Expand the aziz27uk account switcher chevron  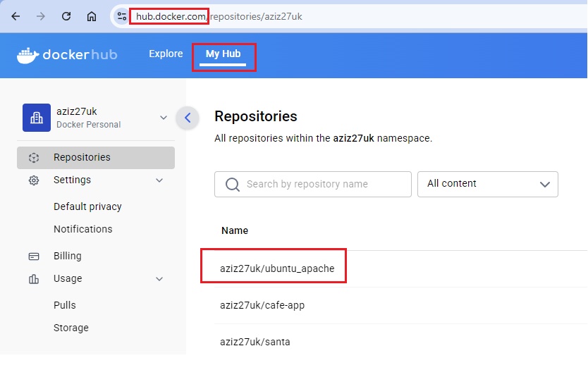pos(164,118)
